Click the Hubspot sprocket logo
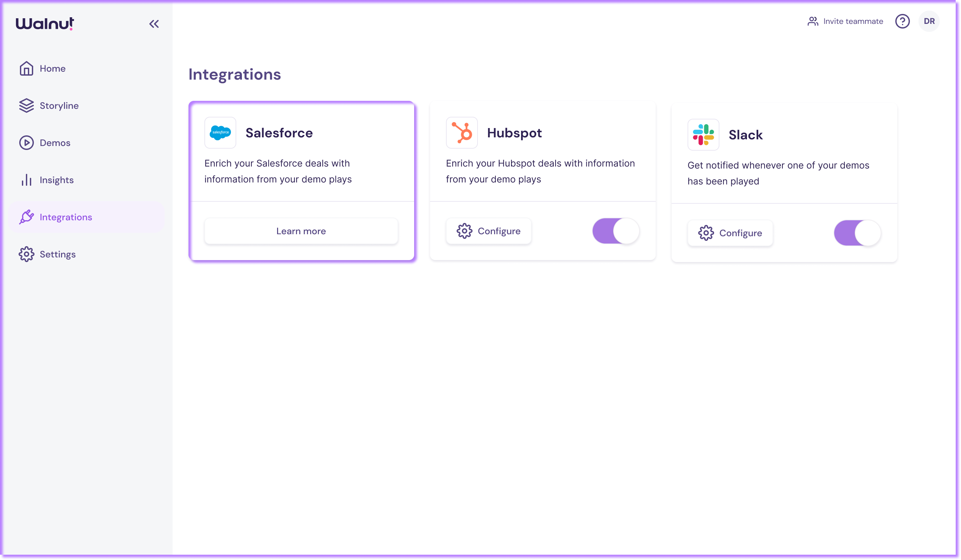Viewport: 961px width, 560px height. pos(462,133)
